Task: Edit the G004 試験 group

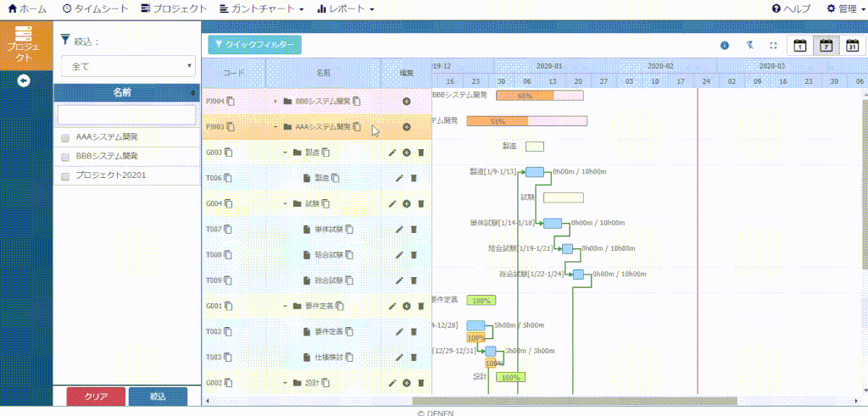Action: coord(392,203)
